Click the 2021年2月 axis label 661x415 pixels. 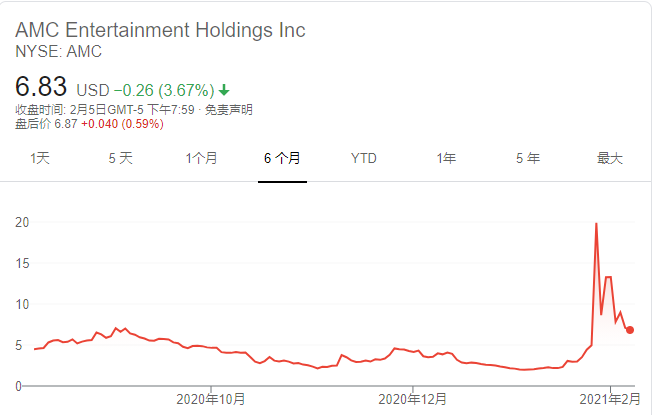(x=612, y=398)
